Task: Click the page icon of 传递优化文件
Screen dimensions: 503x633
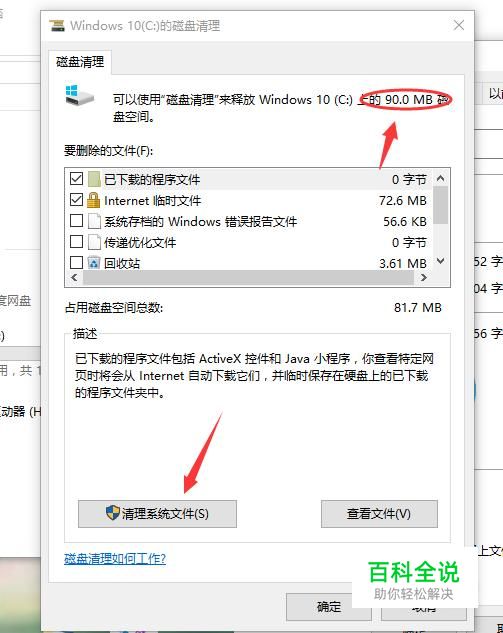Action: click(x=94, y=242)
